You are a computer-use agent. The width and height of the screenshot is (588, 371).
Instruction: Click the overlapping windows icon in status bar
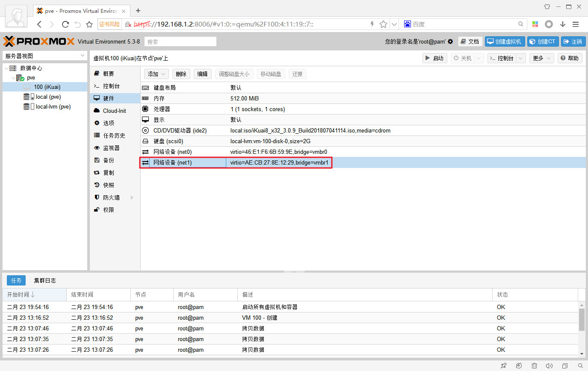click(564, 366)
